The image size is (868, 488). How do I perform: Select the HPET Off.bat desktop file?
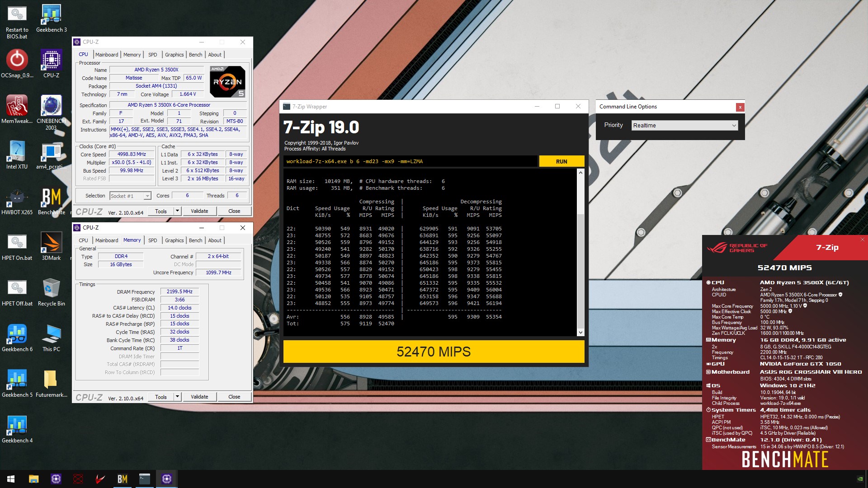17,291
